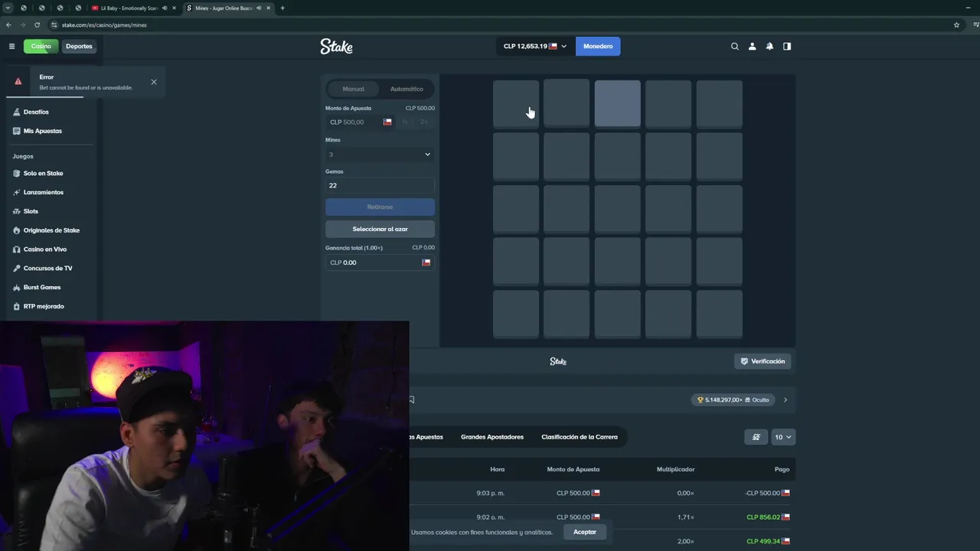Reveal the bottom-right tile of the grid

(x=720, y=313)
